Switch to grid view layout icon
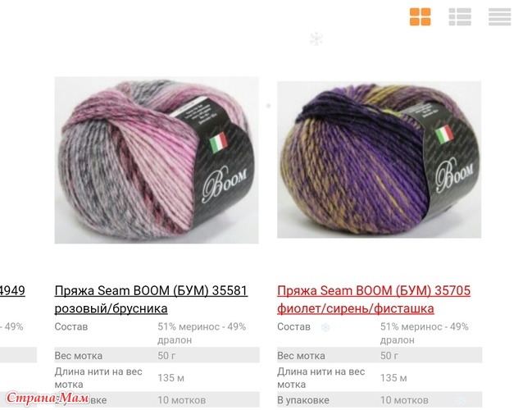This screenshot has width=532, height=410. pos(420,16)
